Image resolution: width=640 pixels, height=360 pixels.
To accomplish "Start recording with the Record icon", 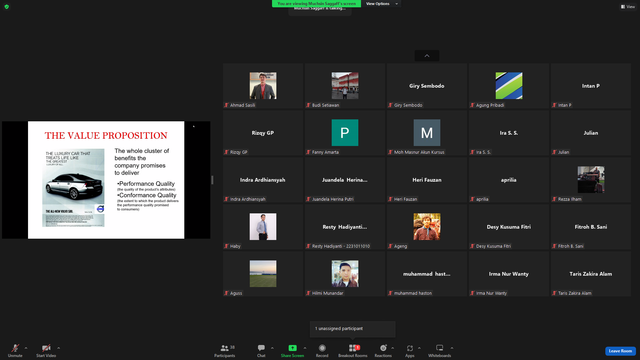I will click(322, 348).
